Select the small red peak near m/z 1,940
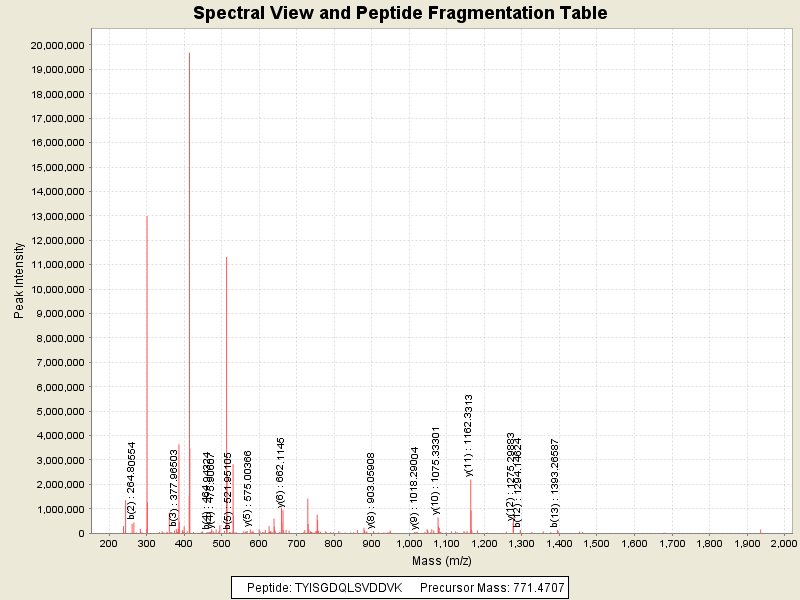This screenshot has width=800, height=600. 760,531
